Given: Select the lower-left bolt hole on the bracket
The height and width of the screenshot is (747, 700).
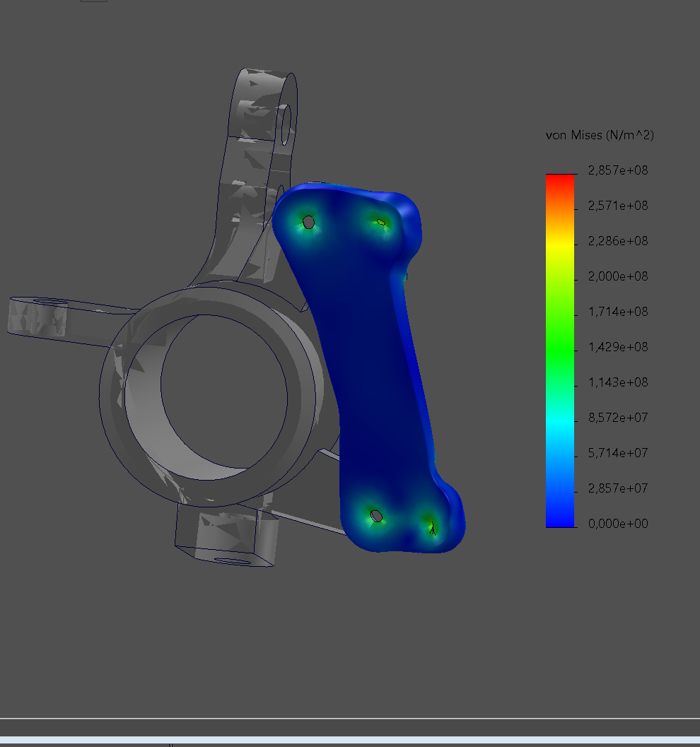Looking at the screenshot, I should coord(376,516).
